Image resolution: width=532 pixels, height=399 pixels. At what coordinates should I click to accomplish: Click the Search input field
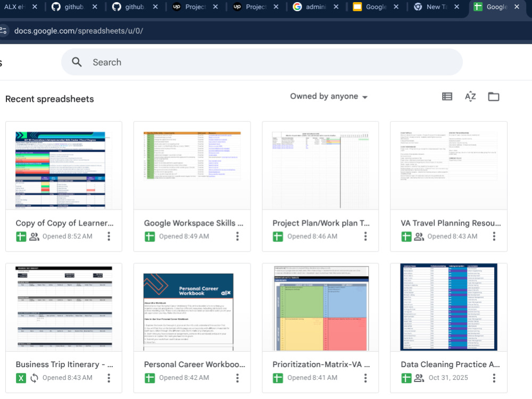262,62
